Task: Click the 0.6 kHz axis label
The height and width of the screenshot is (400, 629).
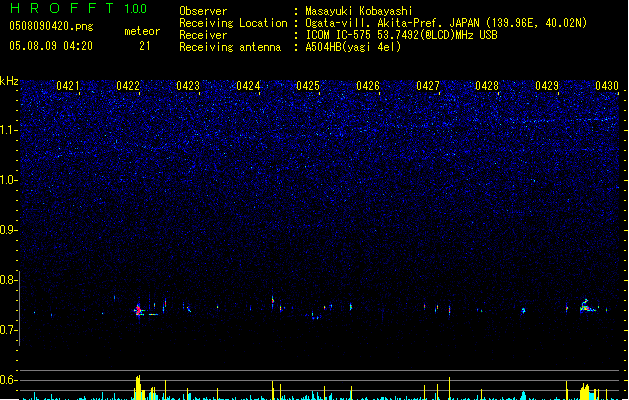Action: click(9, 380)
